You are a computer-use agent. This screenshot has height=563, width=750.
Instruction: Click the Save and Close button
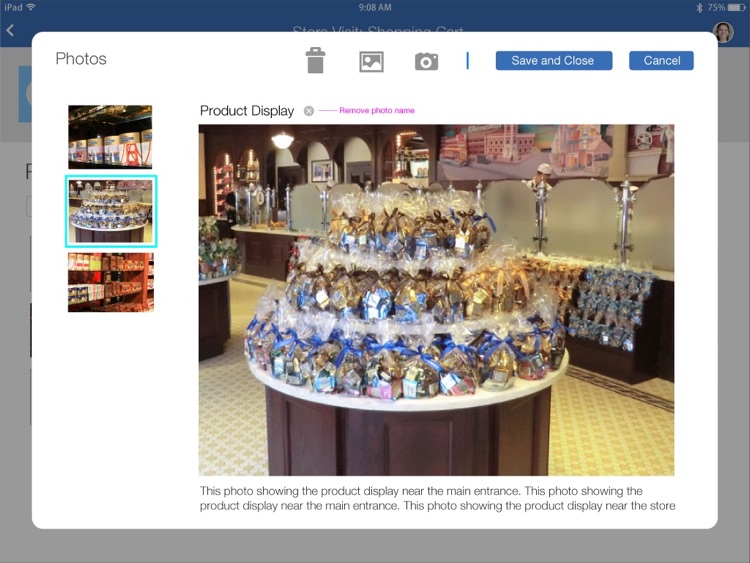pyautogui.click(x=554, y=61)
